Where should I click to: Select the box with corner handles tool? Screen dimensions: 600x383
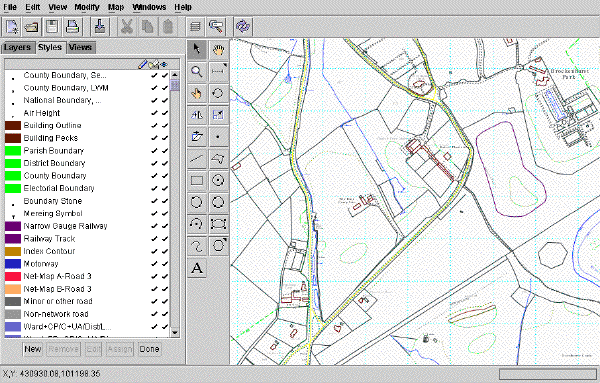[x=218, y=224]
